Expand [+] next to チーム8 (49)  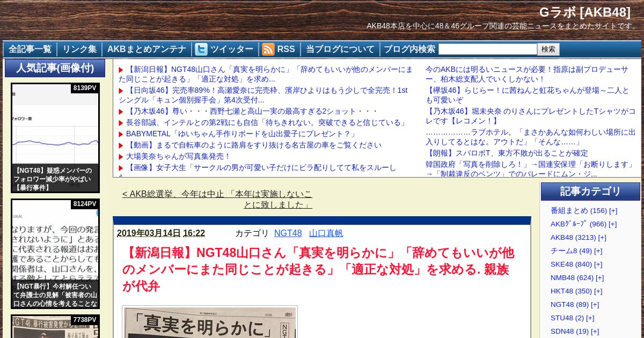[598, 251]
